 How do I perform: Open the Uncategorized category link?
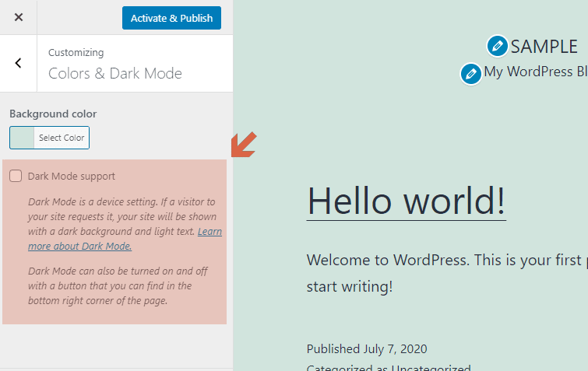coord(431,368)
